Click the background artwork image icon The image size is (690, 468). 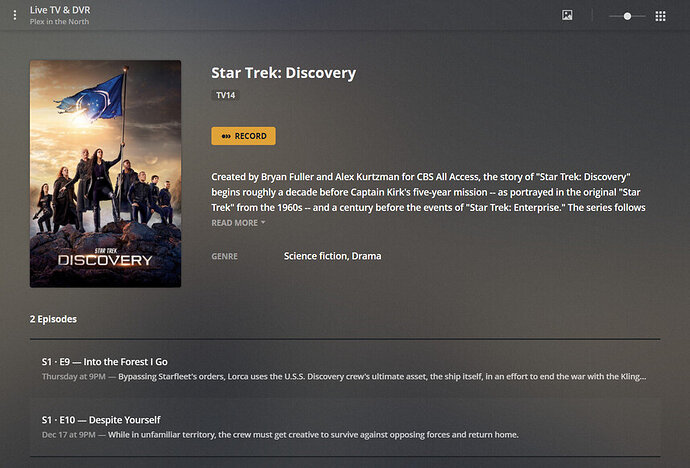point(567,15)
